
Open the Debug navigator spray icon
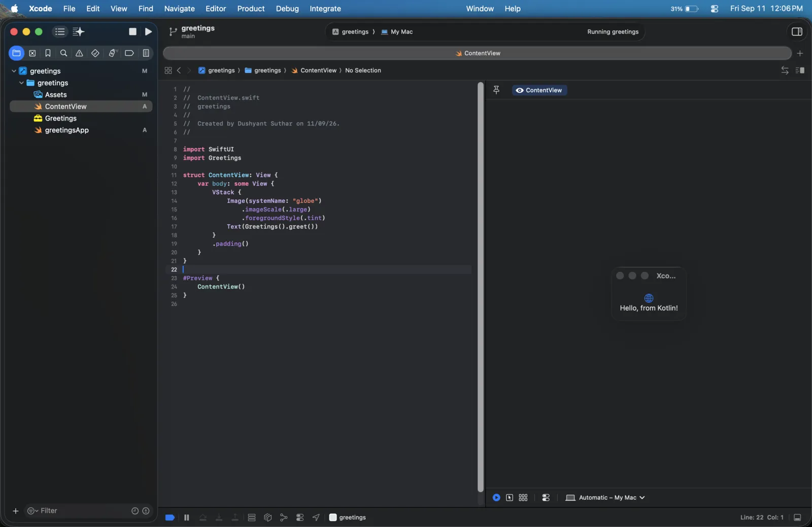113,53
